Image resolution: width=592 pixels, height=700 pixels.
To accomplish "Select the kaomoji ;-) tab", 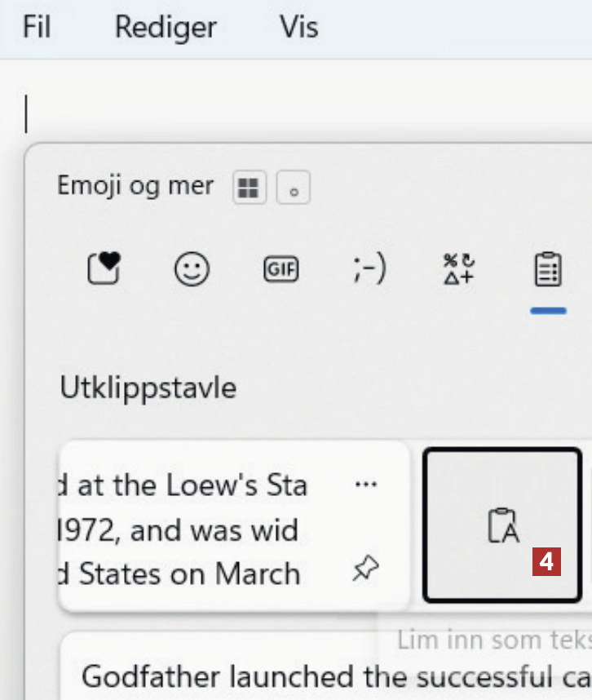I will (369, 268).
